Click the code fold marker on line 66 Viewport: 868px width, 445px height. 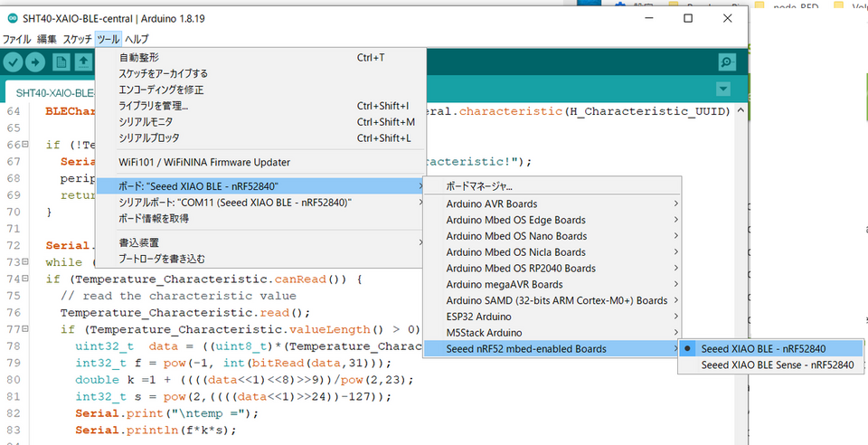pos(24,145)
